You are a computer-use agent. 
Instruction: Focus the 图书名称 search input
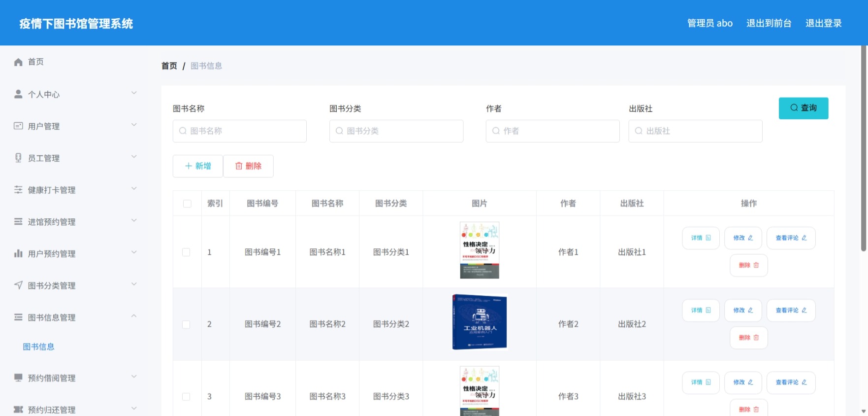pyautogui.click(x=240, y=131)
